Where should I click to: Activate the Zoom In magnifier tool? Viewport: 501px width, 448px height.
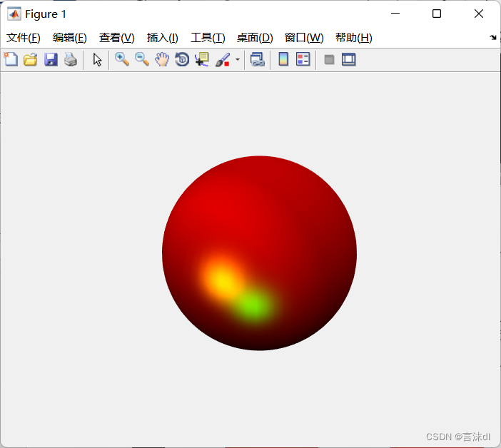[122, 60]
